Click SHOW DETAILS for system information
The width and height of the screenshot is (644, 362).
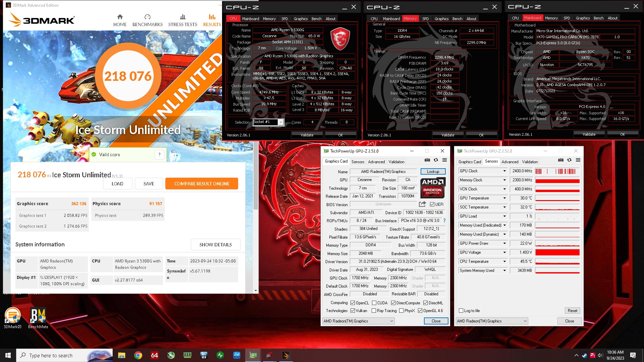215,245
